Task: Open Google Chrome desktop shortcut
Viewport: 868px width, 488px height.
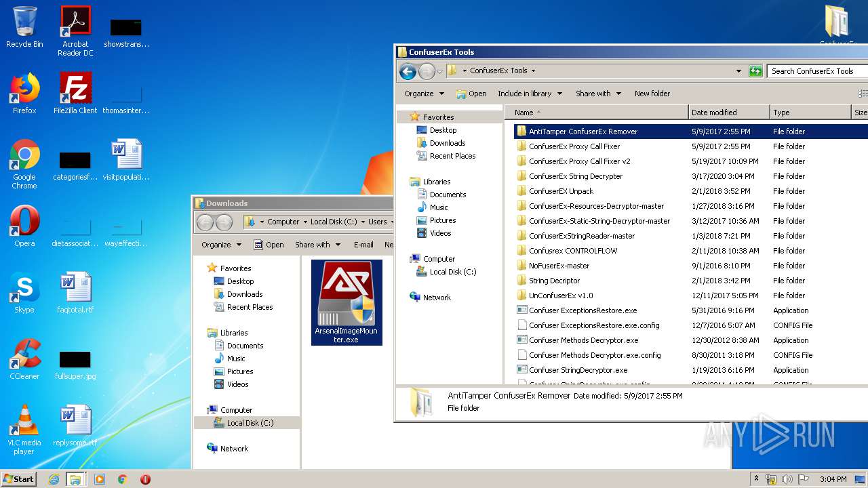Action: [x=24, y=164]
